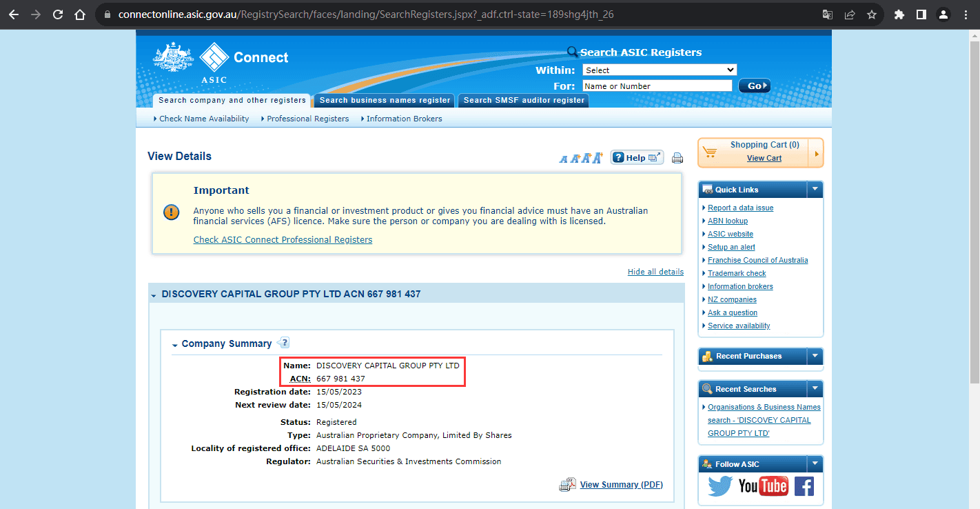Open NZ companies link
Screen dimensions: 980x509
(x=732, y=299)
